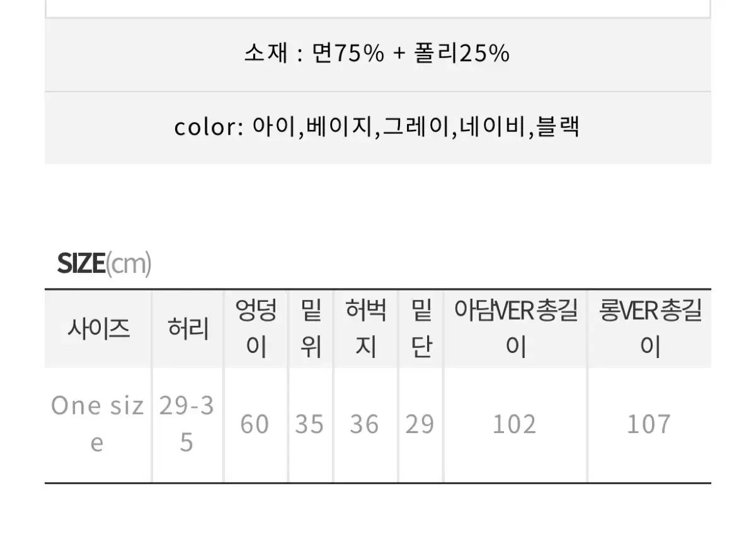This screenshot has height=556, width=756.
Task: Select the 아담VER 총길이 column header
Action: pyautogui.click(x=515, y=328)
